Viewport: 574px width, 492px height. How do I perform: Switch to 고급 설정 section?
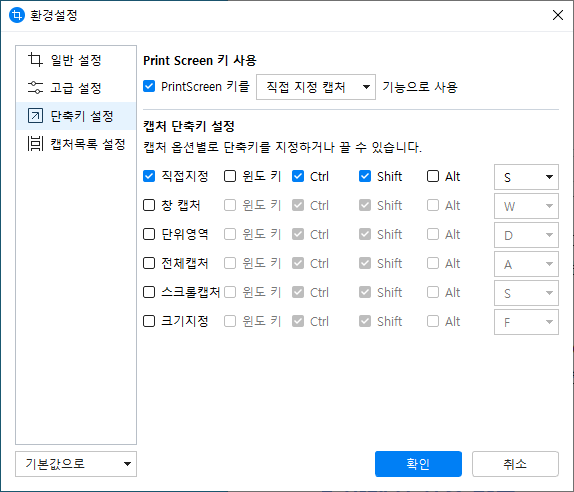pos(76,88)
